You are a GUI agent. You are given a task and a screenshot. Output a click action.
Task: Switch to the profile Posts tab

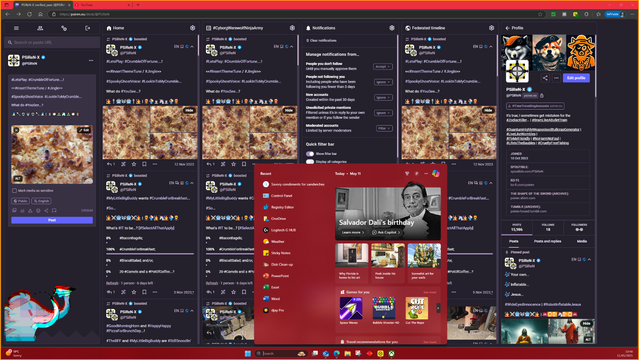[x=513, y=241]
